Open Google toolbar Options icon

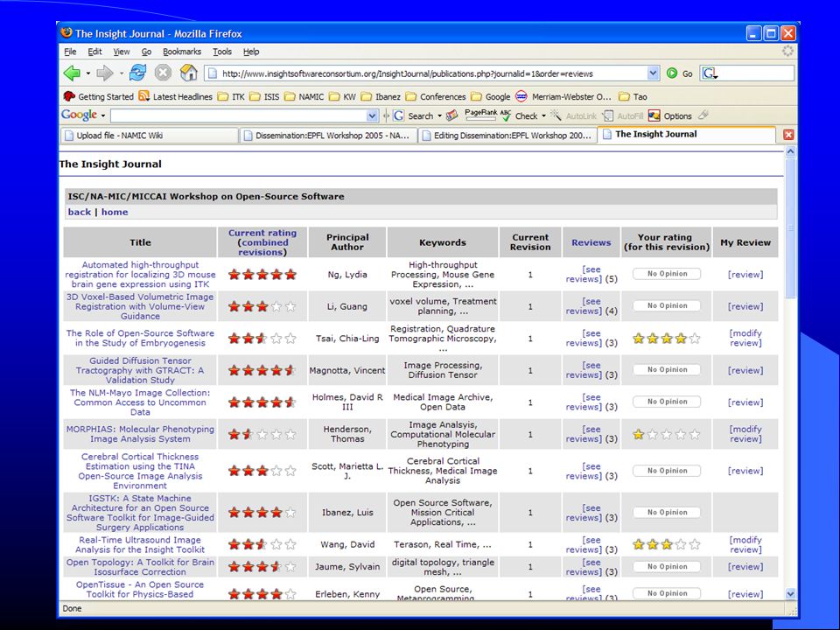654,115
